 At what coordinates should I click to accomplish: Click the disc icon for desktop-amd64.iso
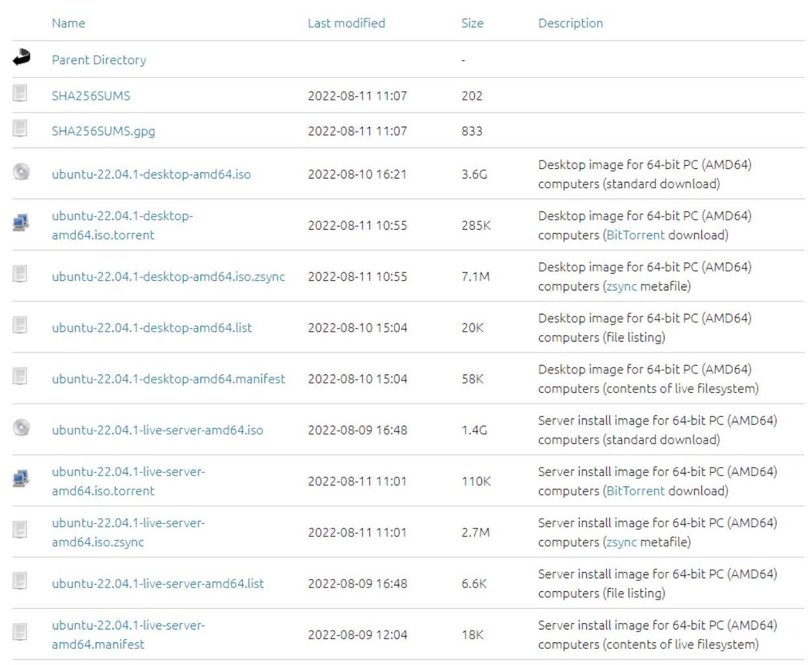click(x=21, y=171)
